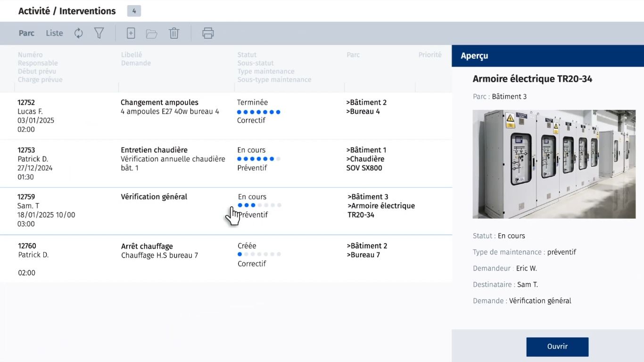The image size is (644, 362).
Task: Click the date 18/01/2025 10/00
Action: pyautogui.click(x=46, y=214)
